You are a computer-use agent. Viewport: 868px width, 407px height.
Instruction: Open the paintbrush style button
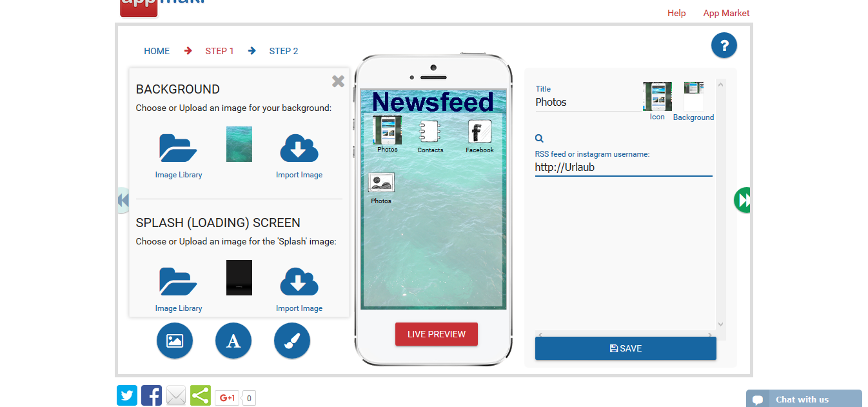click(292, 341)
